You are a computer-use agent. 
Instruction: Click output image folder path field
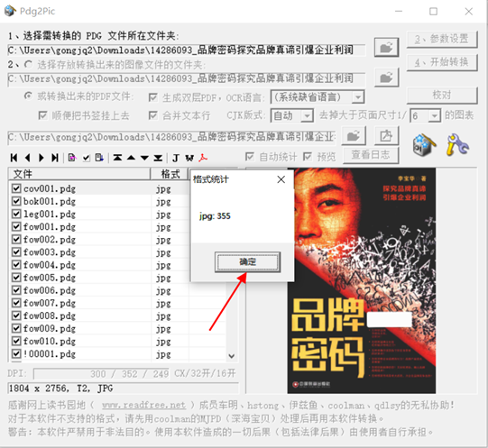187,79
